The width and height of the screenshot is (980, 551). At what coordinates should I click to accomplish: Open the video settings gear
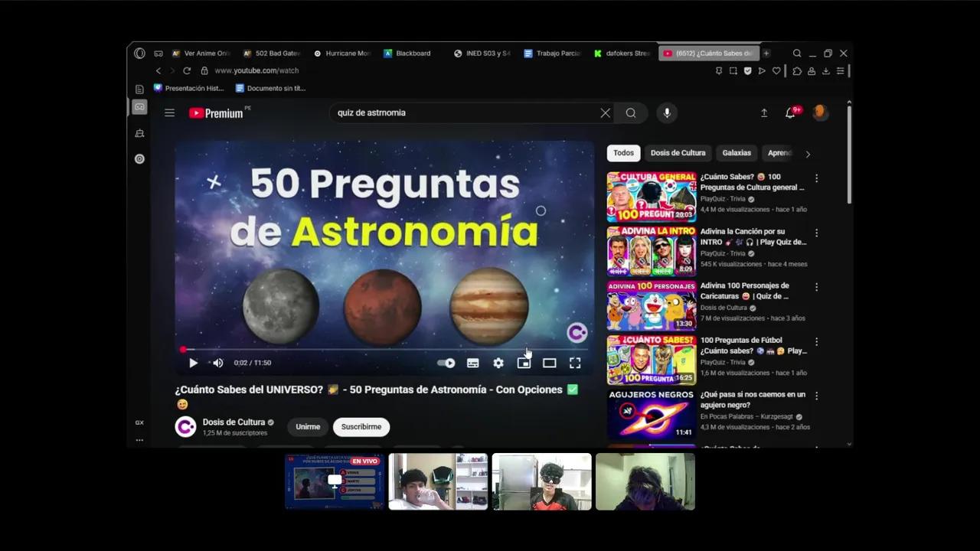coord(498,364)
